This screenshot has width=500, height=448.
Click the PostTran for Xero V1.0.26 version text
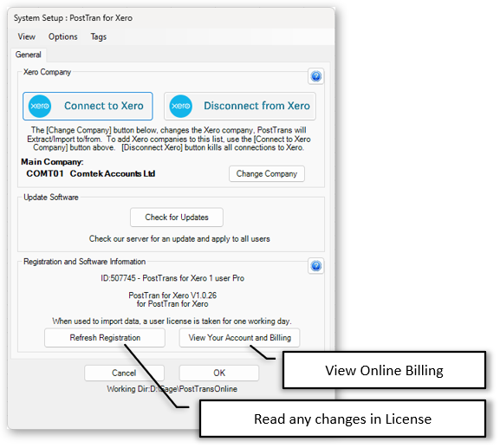[x=172, y=295]
